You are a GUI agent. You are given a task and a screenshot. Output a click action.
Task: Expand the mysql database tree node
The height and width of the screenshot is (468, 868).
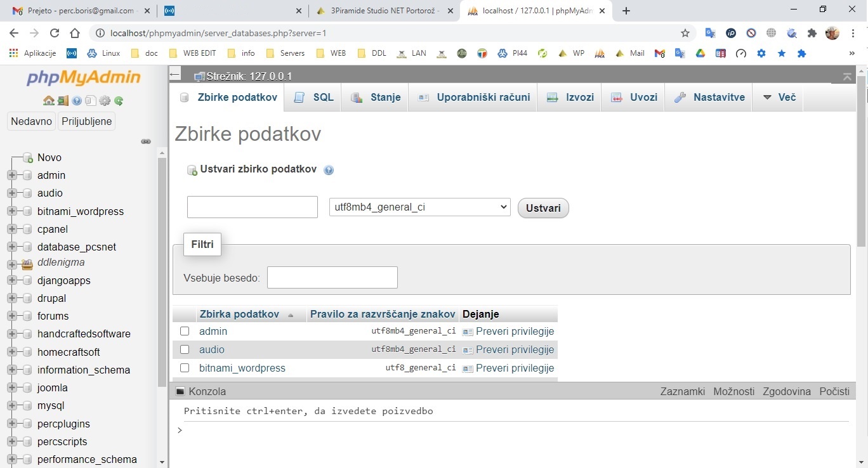pos(11,405)
